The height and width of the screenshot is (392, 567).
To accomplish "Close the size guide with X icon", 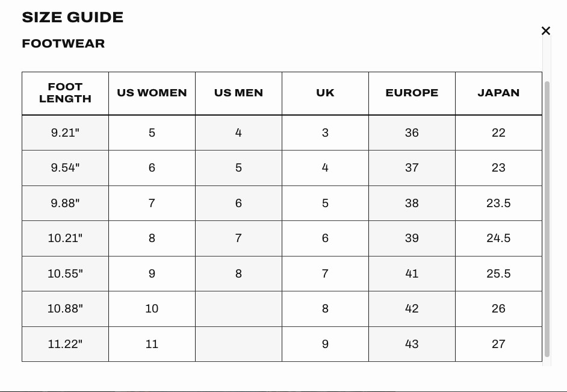I will pyautogui.click(x=546, y=31).
